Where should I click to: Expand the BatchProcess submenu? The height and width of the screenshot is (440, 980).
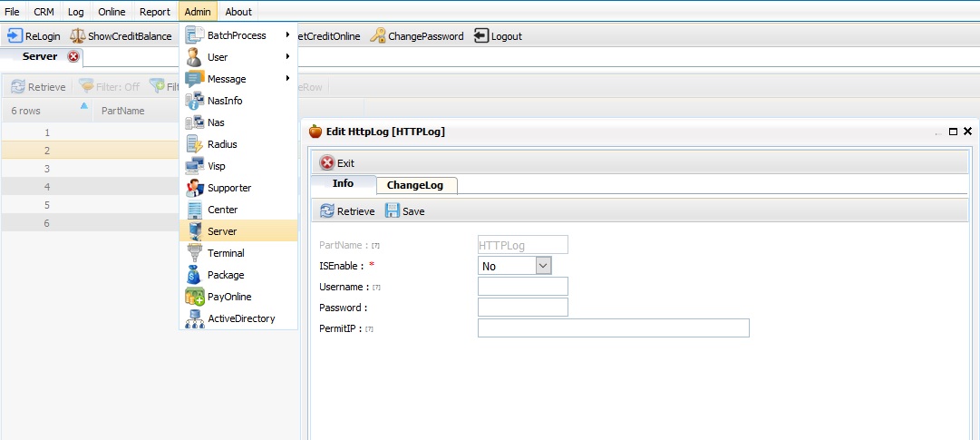pos(238,35)
